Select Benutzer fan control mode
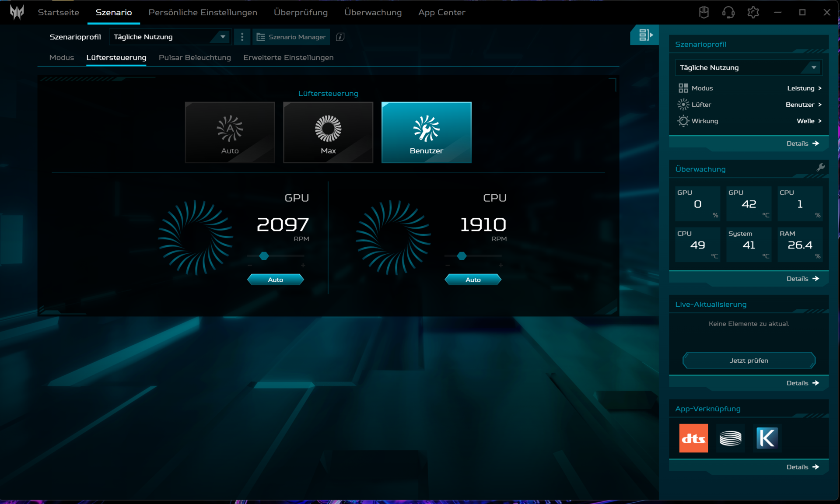The image size is (840, 504). [x=426, y=133]
